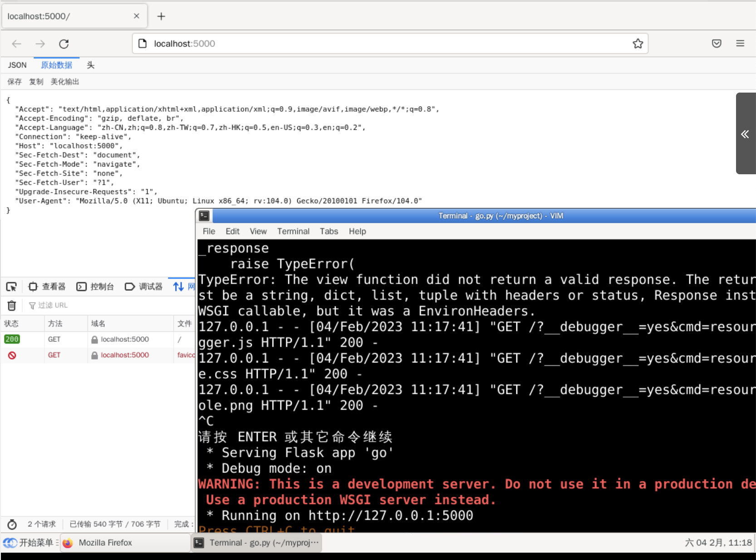
Task: Open the View menu in Terminal
Action: pyautogui.click(x=258, y=231)
